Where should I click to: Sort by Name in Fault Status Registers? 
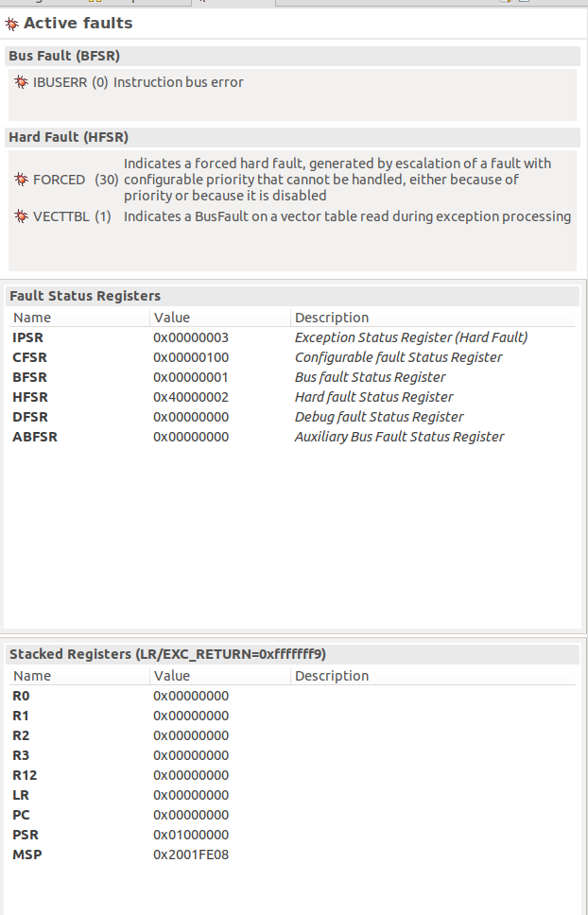(32, 318)
